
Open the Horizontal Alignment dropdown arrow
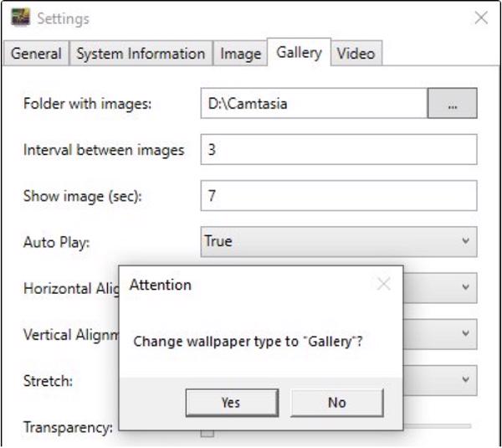click(x=465, y=287)
